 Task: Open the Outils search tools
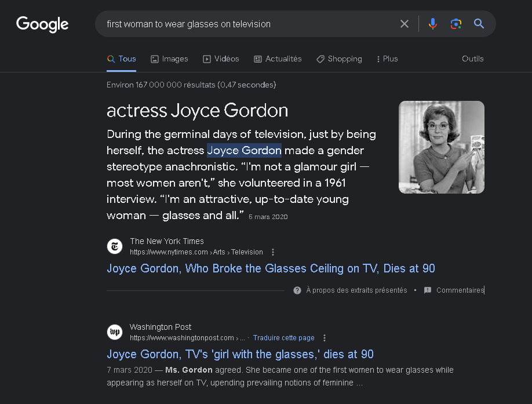472,59
